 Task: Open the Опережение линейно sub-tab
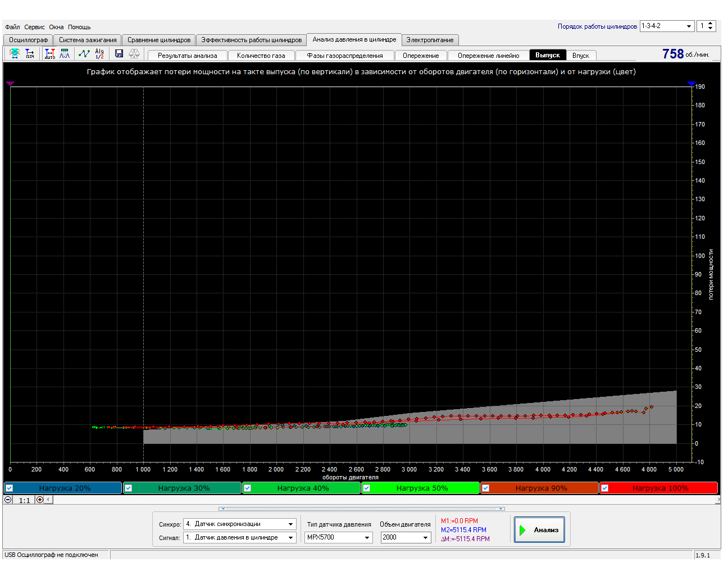[x=488, y=56]
